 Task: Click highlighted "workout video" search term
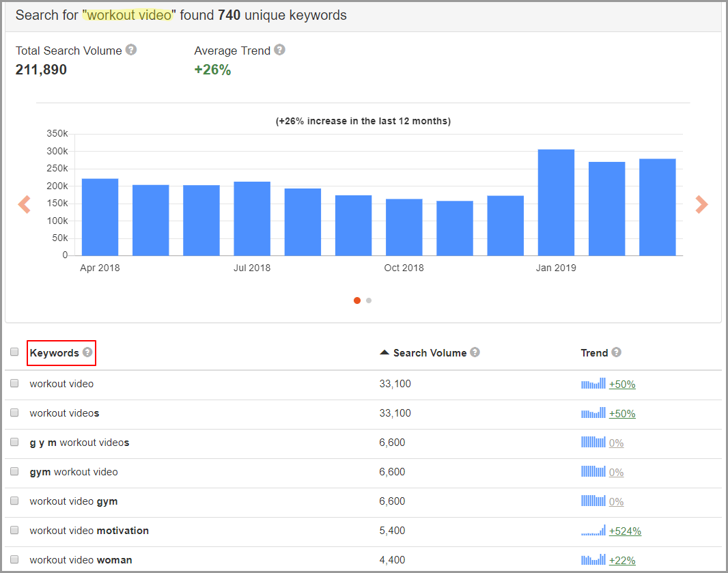pyautogui.click(x=129, y=15)
